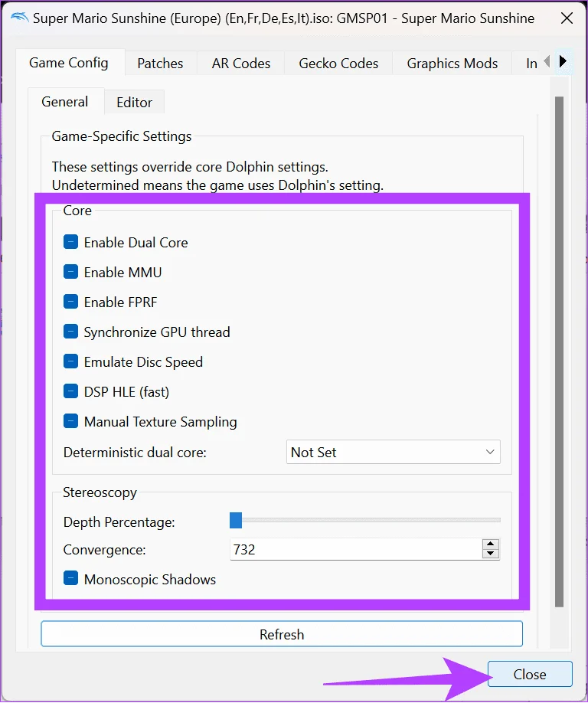This screenshot has width=588, height=703.
Task: Click the Game-Specific Settings heading
Action: click(122, 136)
